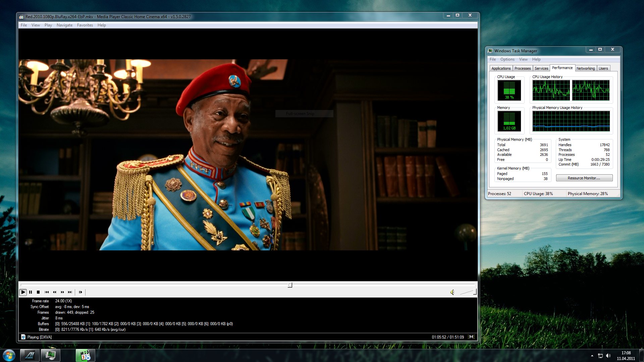The height and width of the screenshot is (362, 644).
Task: Click the second CPU Usage History graph
Action: coord(591,90)
